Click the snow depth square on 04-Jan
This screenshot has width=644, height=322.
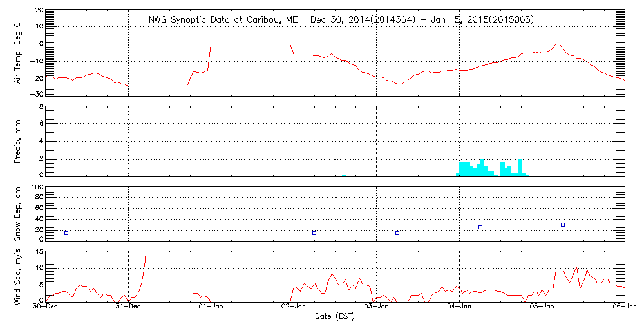pyautogui.click(x=480, y=227)
